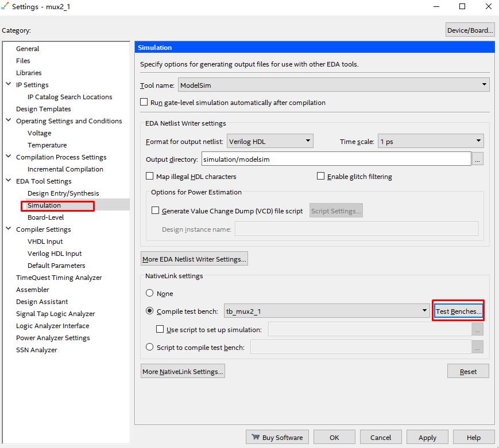Screen dimensions: 499x448
Task: Open More EDA Netlist Writer Settings
Action: 195,259
